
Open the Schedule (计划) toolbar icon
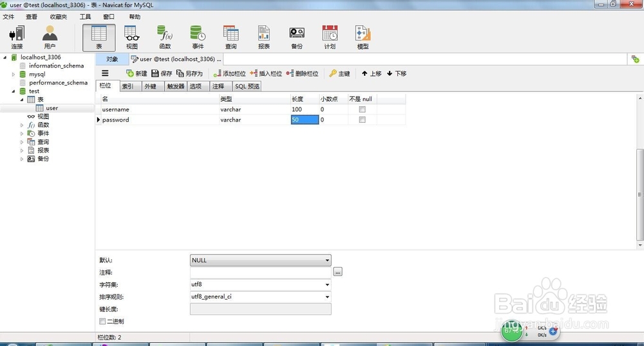330,38
